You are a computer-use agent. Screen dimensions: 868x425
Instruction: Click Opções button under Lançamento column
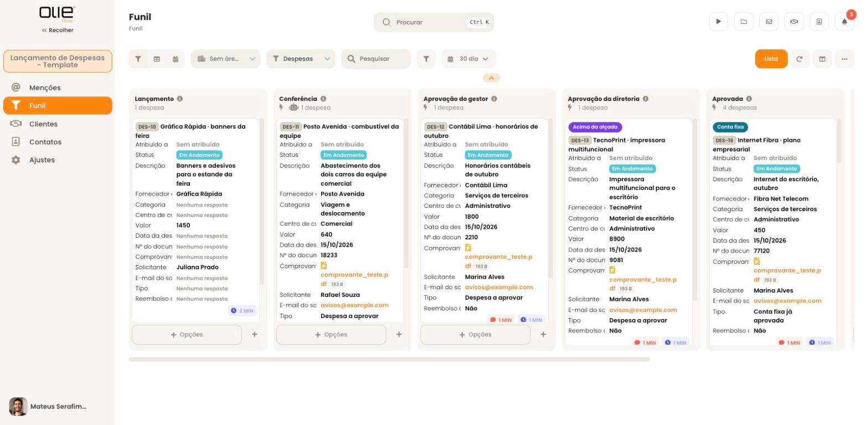187,335
